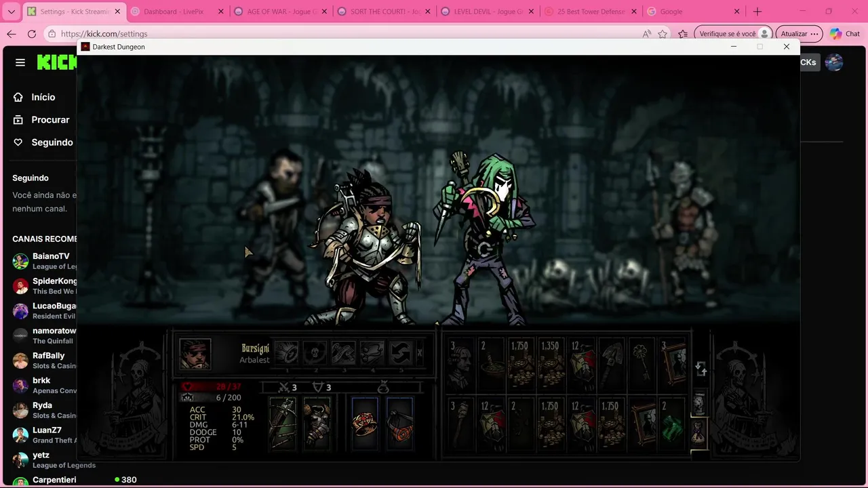Click the bust item with count 3

click(461, 365)
